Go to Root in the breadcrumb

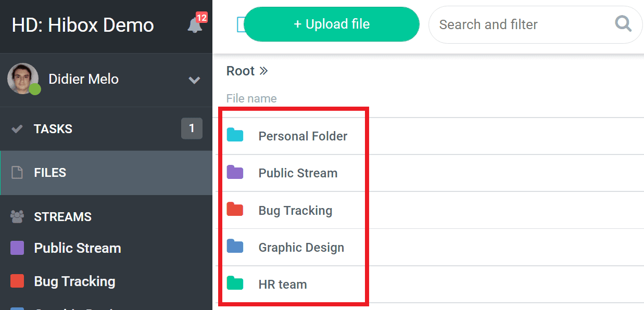(240, 71)
